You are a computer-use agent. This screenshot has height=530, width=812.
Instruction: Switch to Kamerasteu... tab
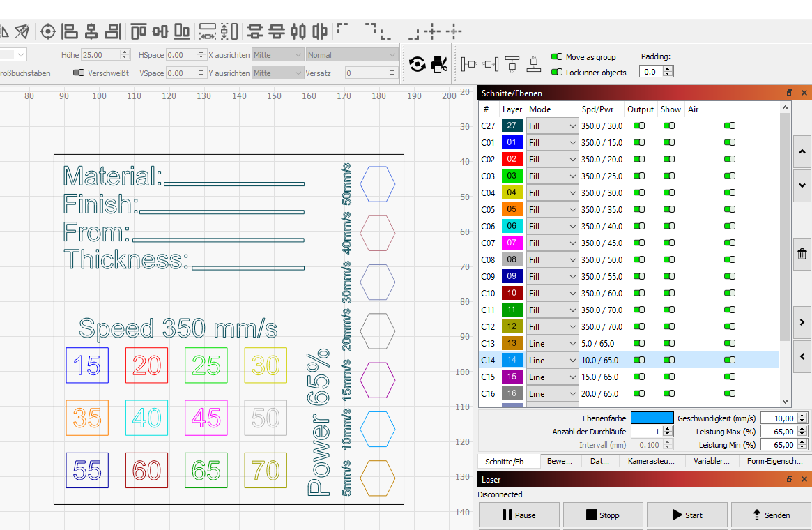(x=651, y=461)
